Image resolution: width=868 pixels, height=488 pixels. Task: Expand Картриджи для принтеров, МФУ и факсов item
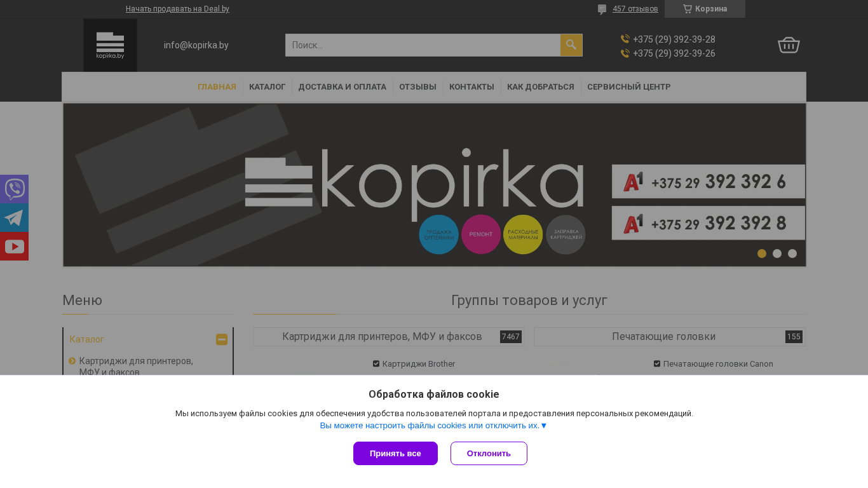click(72, 361)
